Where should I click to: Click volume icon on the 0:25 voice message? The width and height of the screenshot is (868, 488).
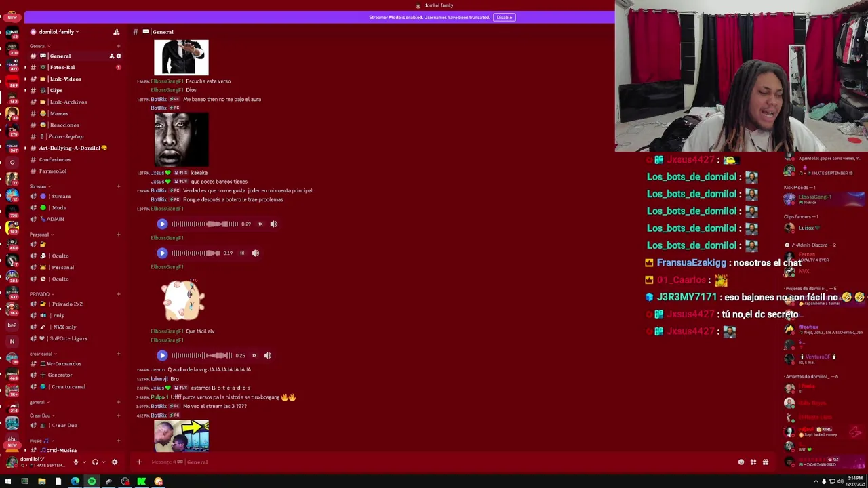coord(268,355)
